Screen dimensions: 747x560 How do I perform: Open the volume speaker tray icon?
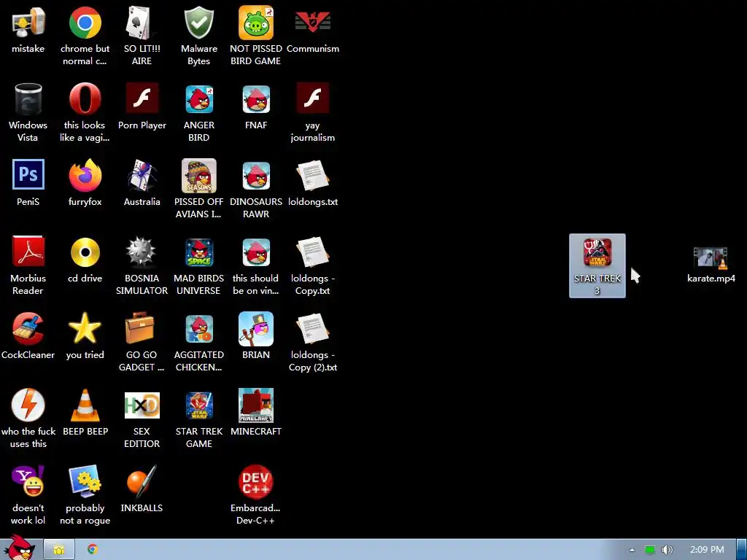[x=667, y=550]
